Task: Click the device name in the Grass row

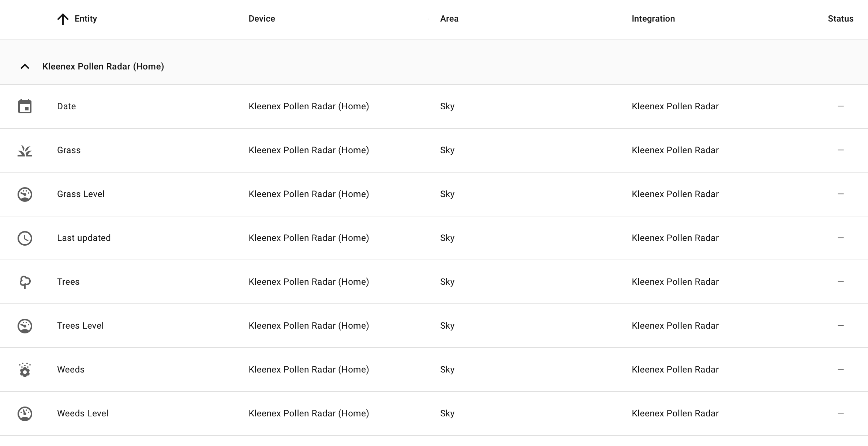Action: [309, 150]
